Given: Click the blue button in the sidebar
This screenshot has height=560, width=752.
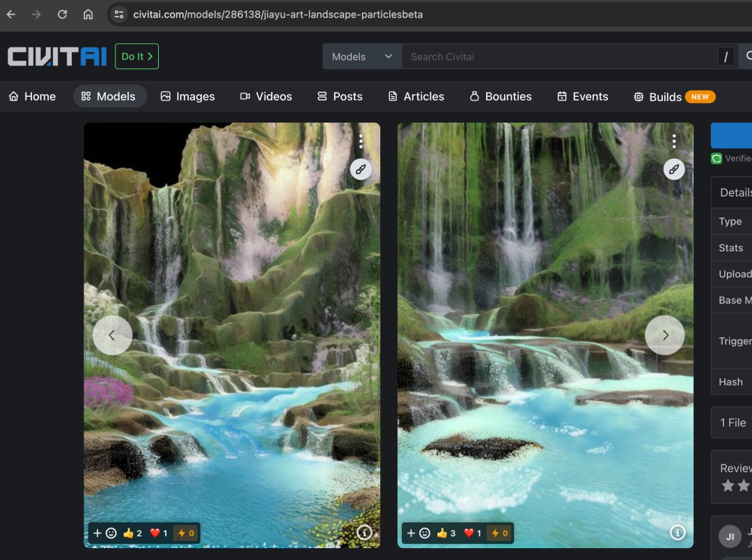Looking at the screenshot, I should tap(731, 135).
